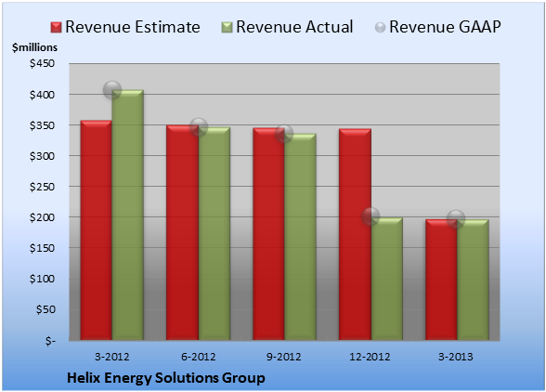
Task: Click the gray Revenue GAAP legend marker
Action: click(381, 28)
